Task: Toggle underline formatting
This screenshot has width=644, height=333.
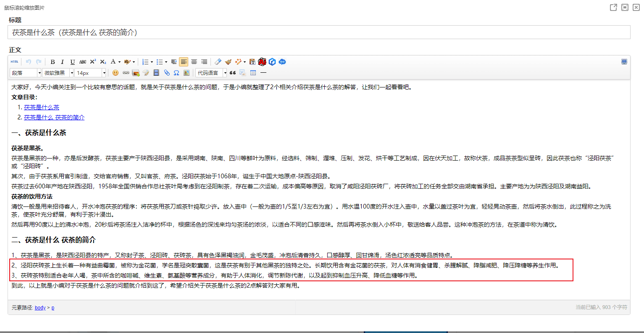Action: pyautogui.click(x=72, y=62)
